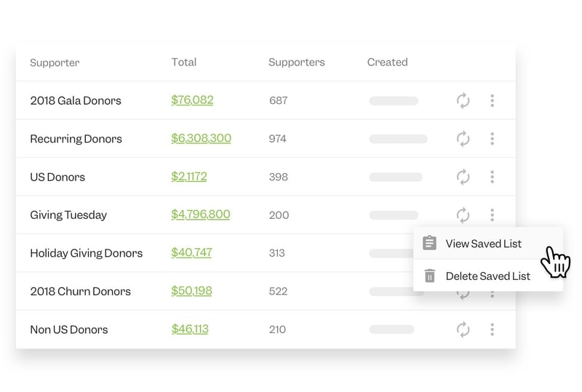This screenshot has width=582, height=392.
Task: Refresh the Giving Tuesday list
Action: pos(463,215)
